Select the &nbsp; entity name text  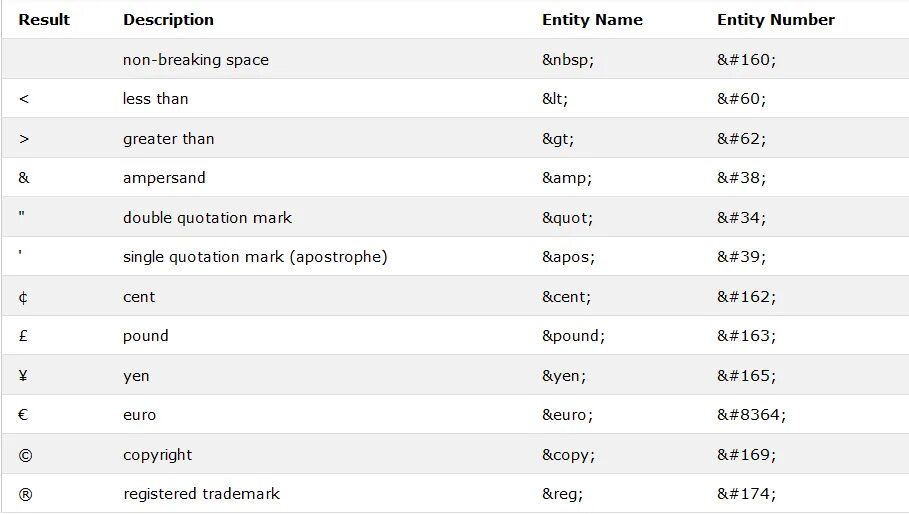click(x=568, y=60)
